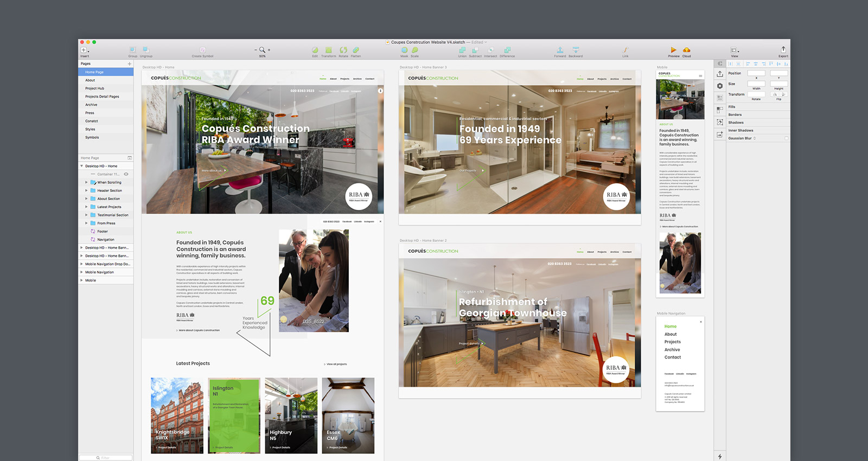Click the Mask tool icon

pos(404,50)
